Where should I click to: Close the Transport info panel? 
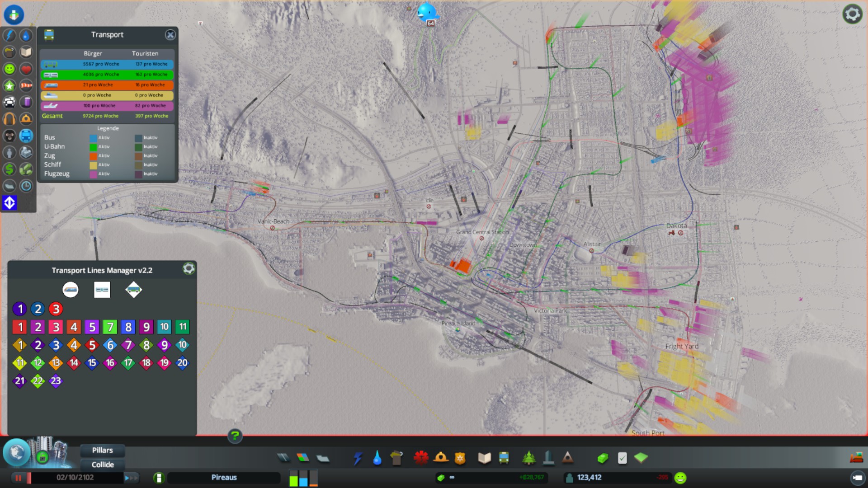[x=170, y=35]
